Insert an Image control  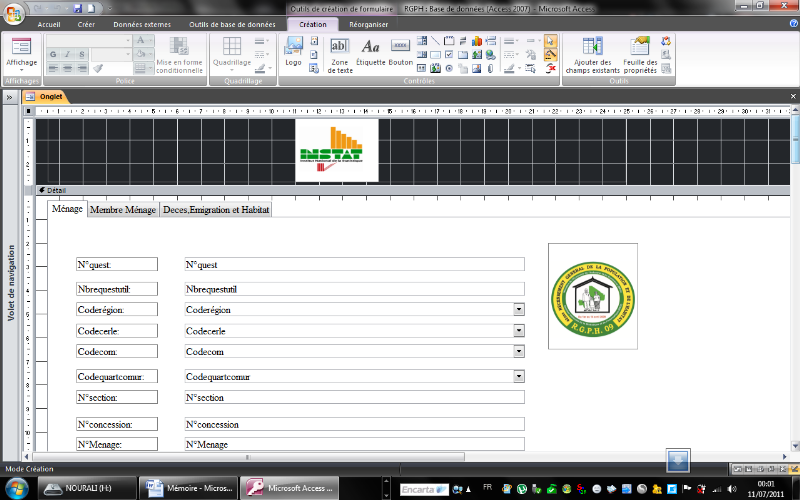pyautogui.click(x=477, y=68)
